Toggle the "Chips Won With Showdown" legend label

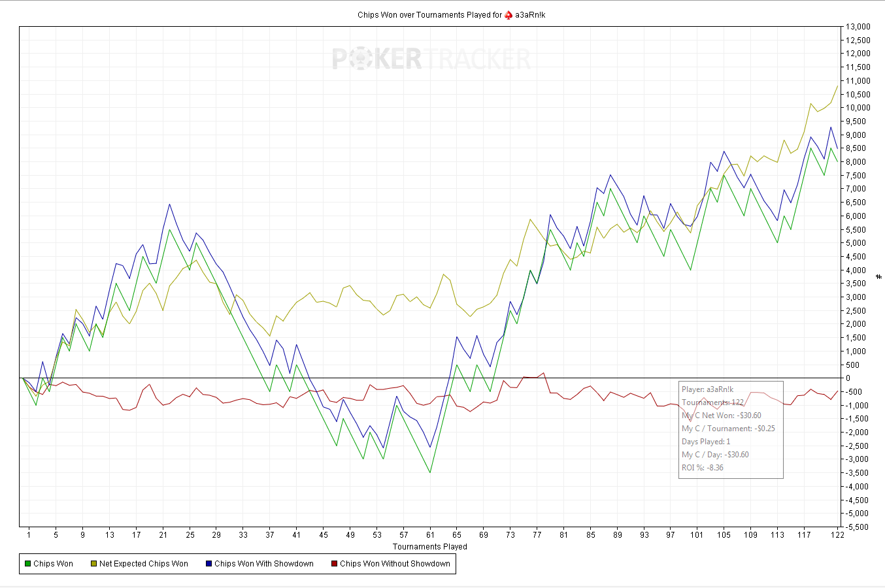pyautogui.click(x=264, y=564)
